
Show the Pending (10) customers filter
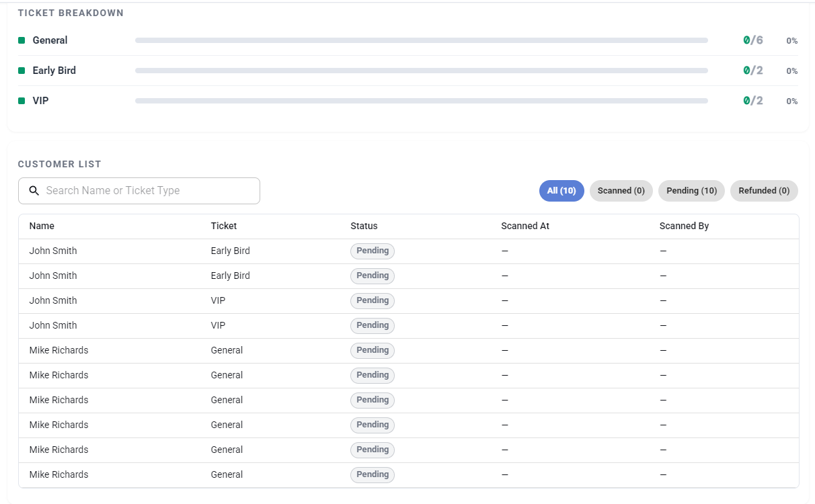coord(691,191)
